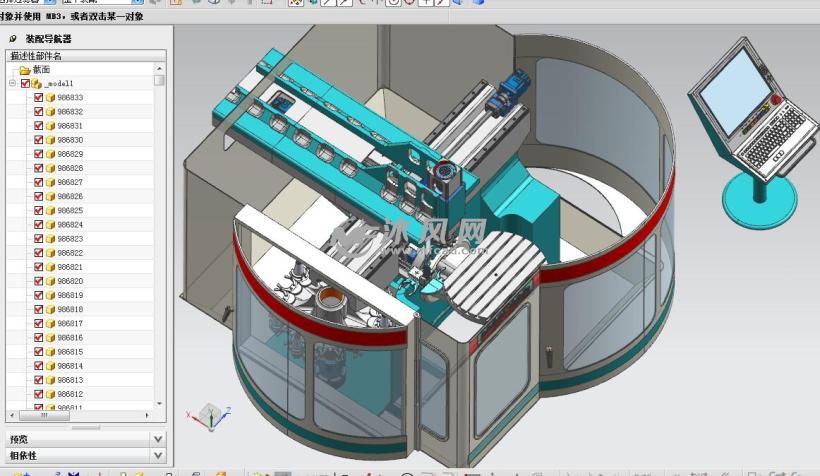Click the Assembly Navigator pin icon
Viewport: 820px width, 476px height.
13,39
